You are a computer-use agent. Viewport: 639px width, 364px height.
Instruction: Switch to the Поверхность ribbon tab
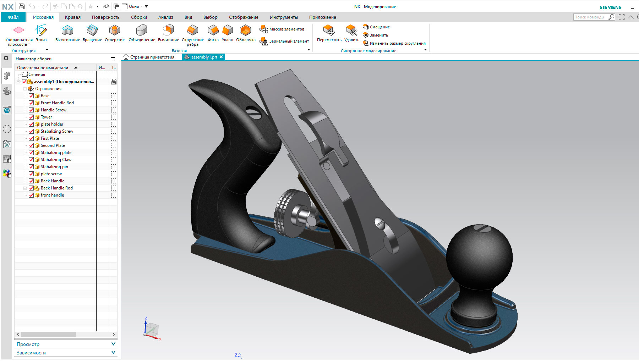105,17
